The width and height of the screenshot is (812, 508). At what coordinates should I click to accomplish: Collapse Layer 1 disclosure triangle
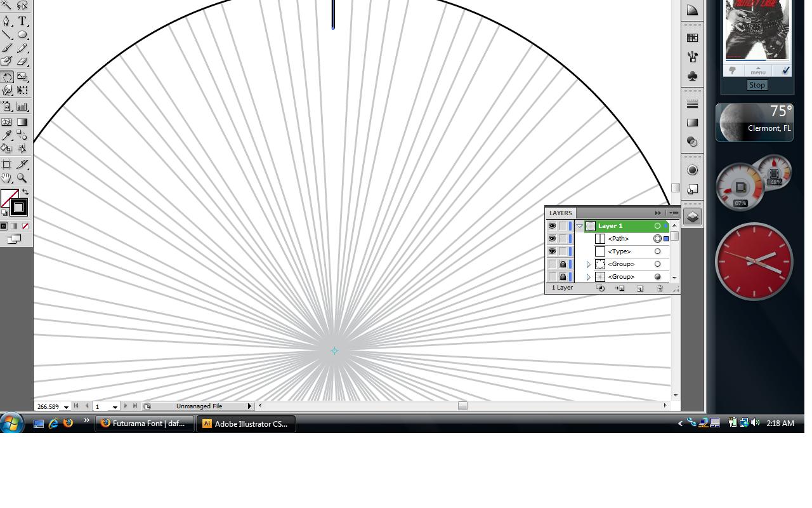(x=579, y=226)
